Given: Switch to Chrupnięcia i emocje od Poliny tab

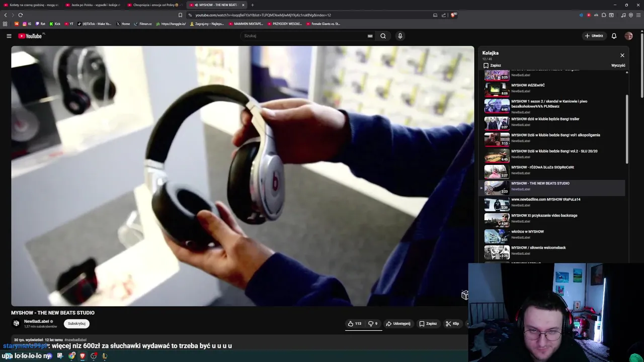Looking at the screenshot, I should tap(155, 5).
